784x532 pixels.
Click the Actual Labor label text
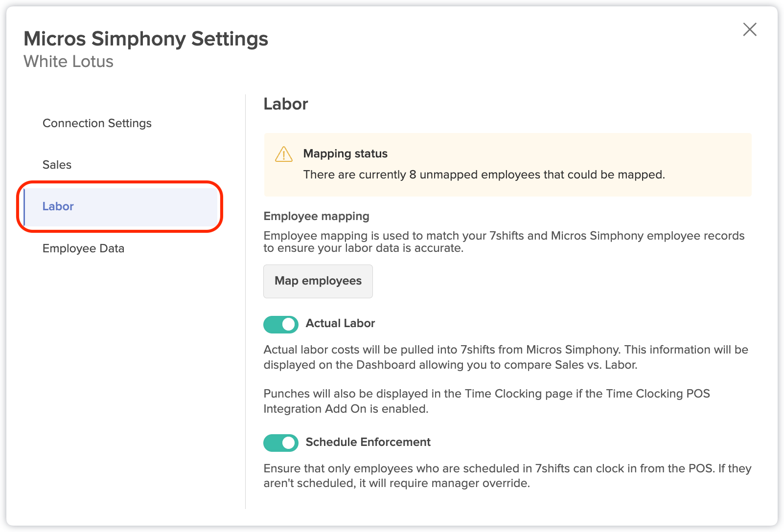point(340,323)
